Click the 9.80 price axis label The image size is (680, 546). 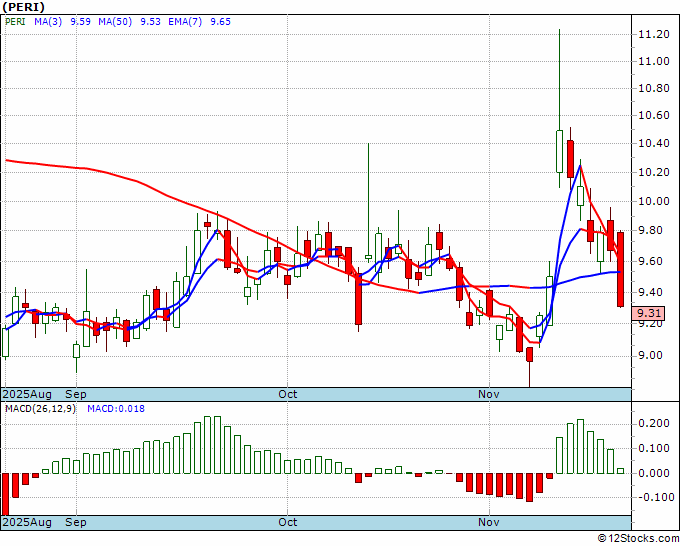point(651,230)
